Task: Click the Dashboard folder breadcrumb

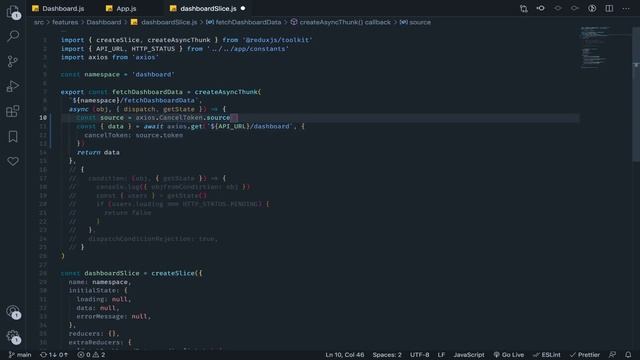Action: (104, 22)
